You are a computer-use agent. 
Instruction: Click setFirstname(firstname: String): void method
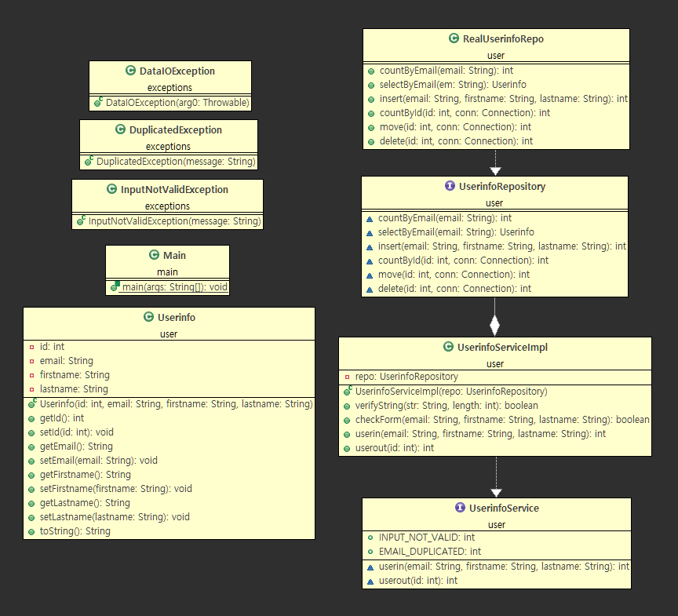click(116, 488)
